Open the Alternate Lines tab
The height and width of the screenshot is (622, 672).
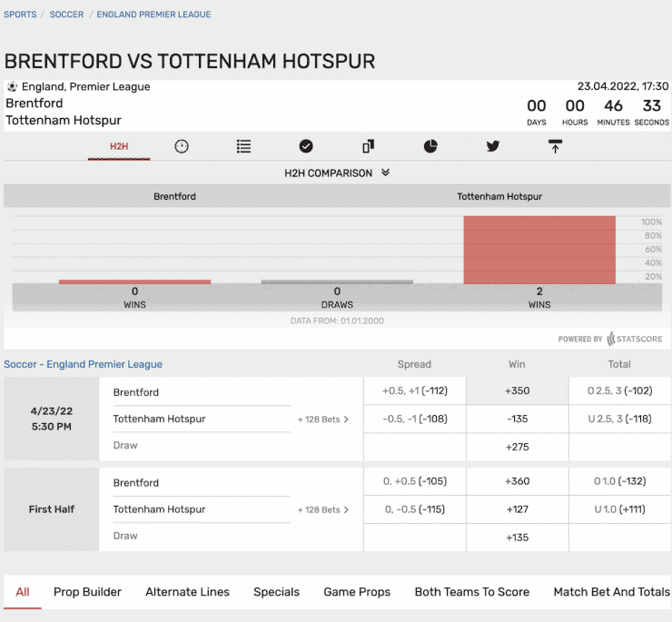187,592
